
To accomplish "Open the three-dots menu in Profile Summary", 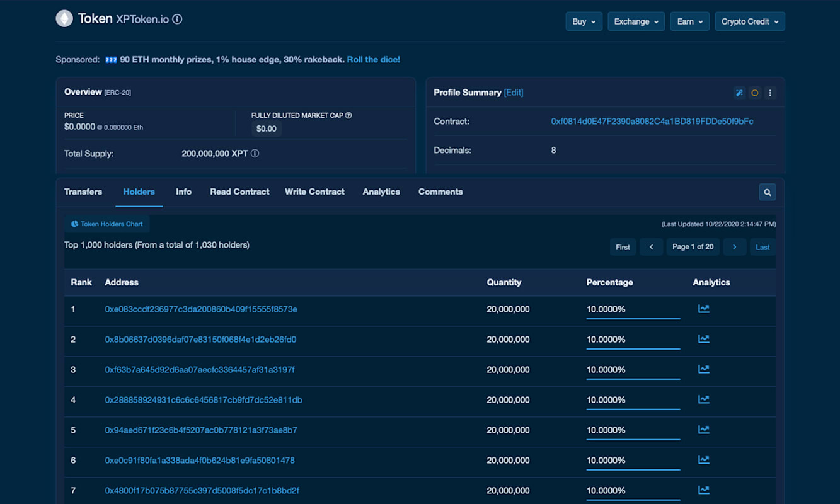I will [770, 93].
